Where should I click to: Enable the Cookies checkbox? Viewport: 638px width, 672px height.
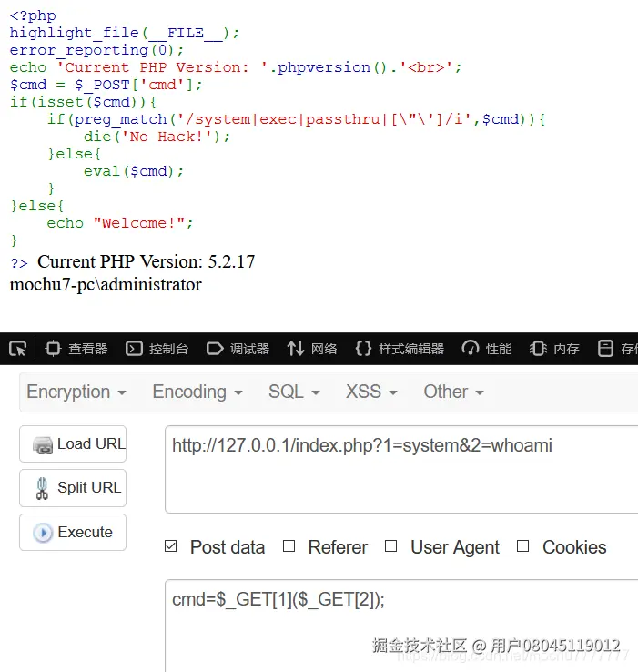522,546
